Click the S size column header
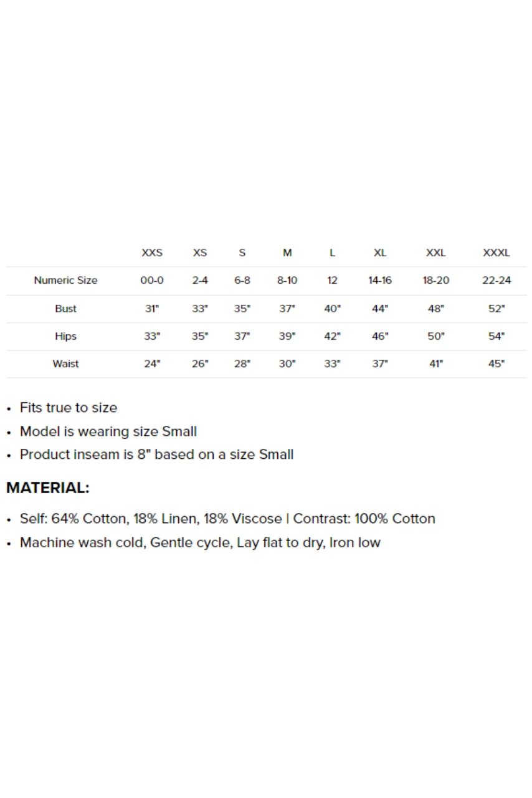The height and width of the screenshot is (798, 532). (x=242, y=252)
